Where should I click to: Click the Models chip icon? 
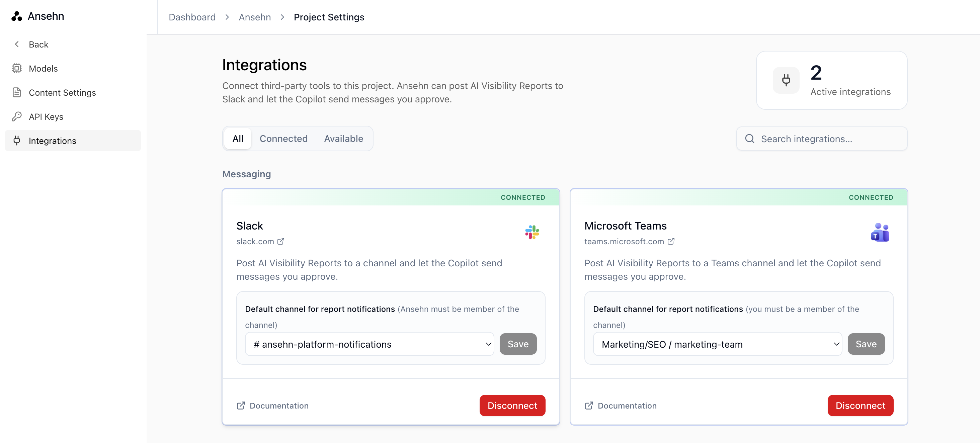coord(17,69)
